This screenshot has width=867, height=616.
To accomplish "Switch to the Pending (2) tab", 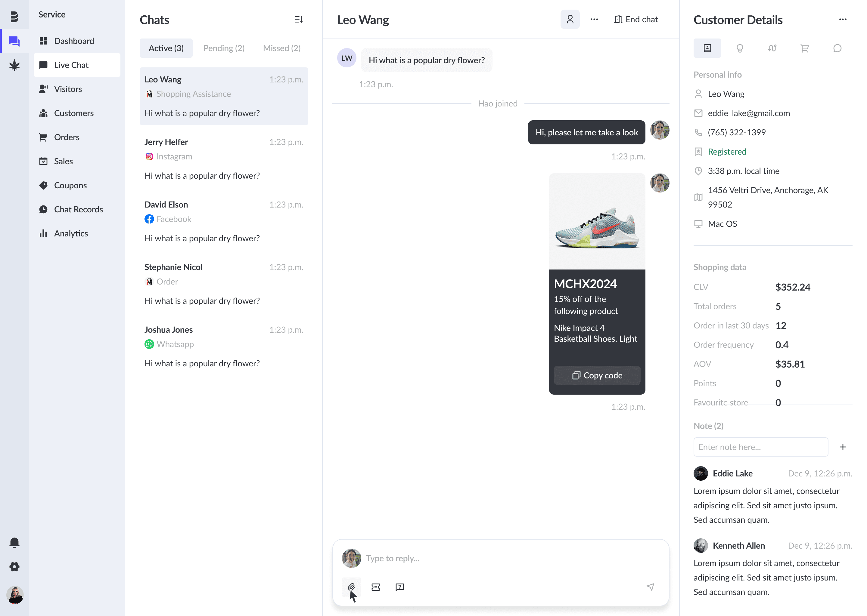I will [x=224, y=48].
